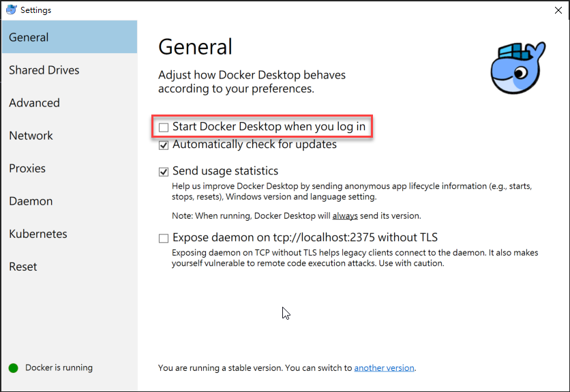The height and width of the screenshot is (392, 570).
Task: Open the Kubernetes settings tab
Action: tap(70, 233)
